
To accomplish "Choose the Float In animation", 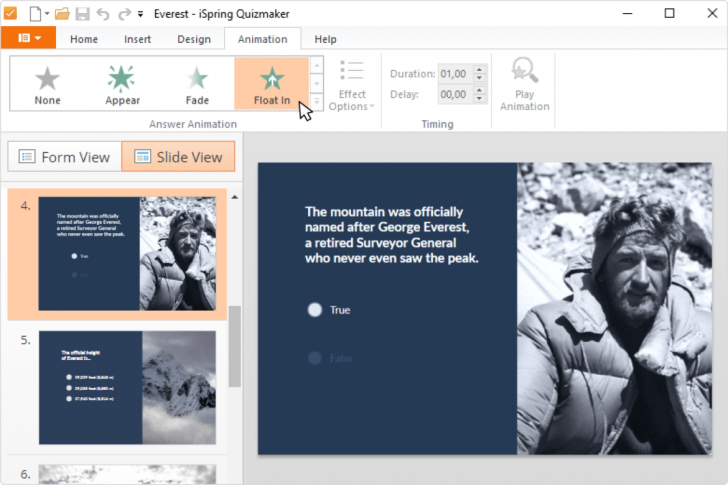I will [272, 84].
